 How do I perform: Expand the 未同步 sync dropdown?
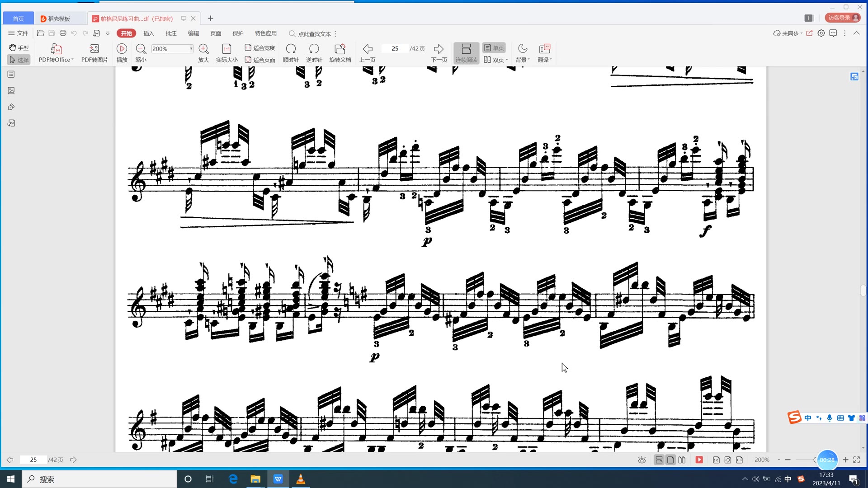tap(802, 33)
